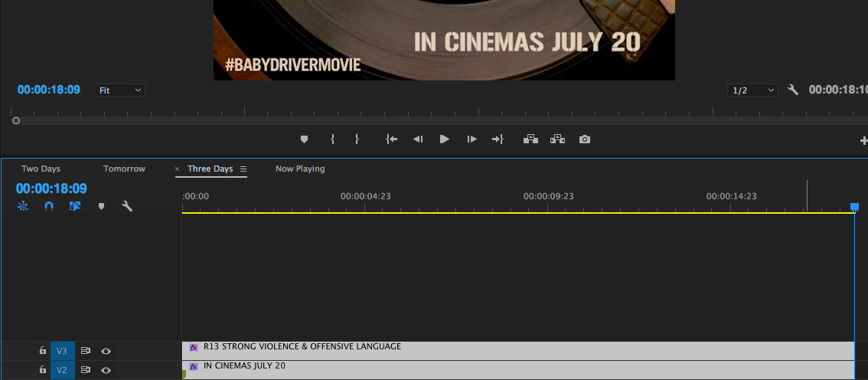Switch to the Tomorrow sequence tab
This screenshot has width=868, height=380.
[124, 169]
